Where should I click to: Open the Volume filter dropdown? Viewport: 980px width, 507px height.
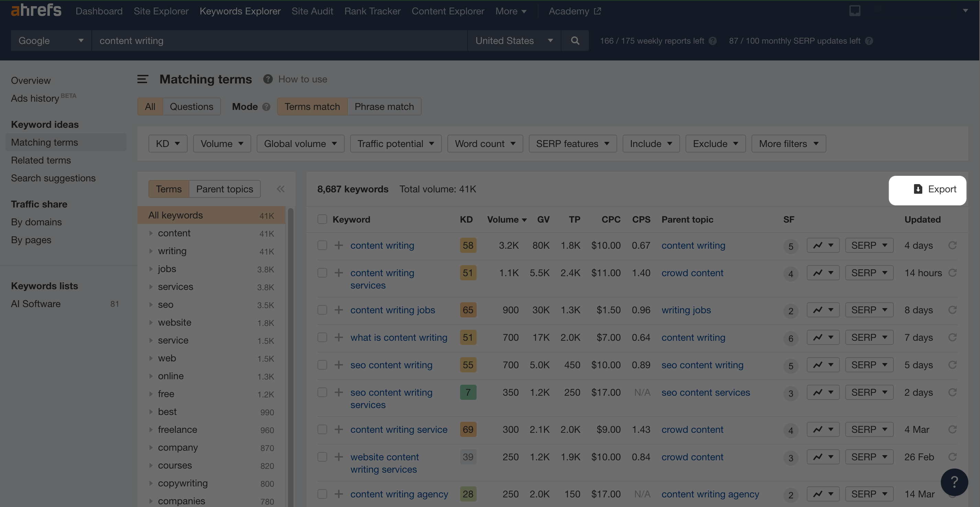(x=222, y=144)
